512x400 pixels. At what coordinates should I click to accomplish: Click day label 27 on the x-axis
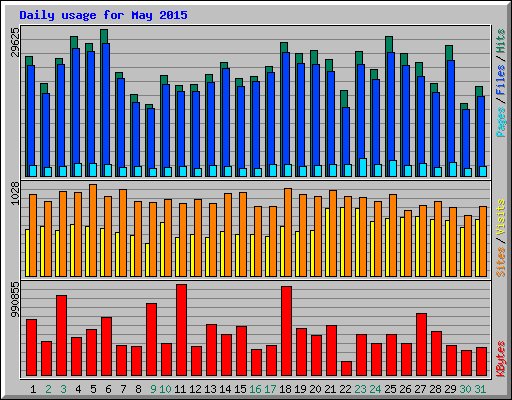[420, 389]
